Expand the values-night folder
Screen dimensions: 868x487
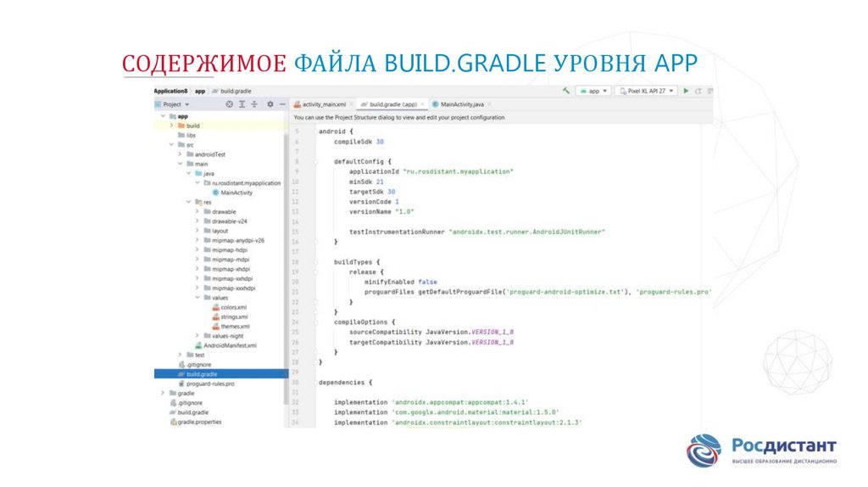[197, 336]
